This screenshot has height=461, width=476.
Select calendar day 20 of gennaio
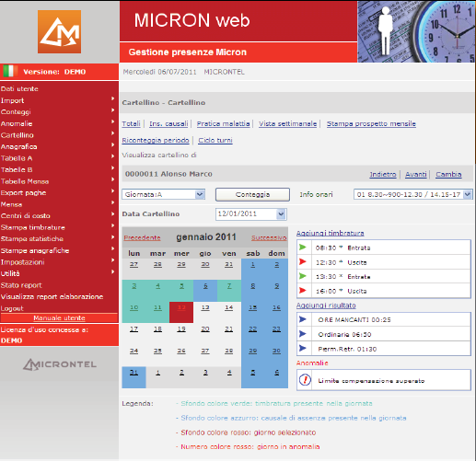(x=205, y=329)
